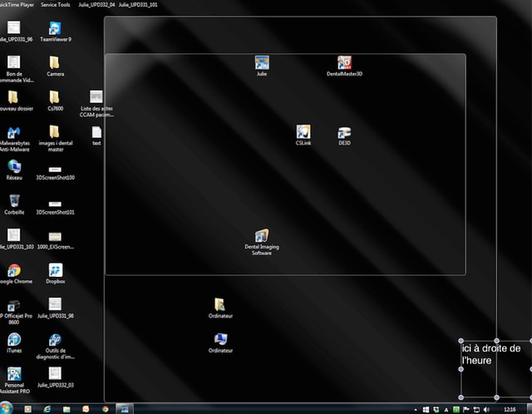Open the Camera folder
The height and width of the screenshot is (414, 532).
pos(55,63)
